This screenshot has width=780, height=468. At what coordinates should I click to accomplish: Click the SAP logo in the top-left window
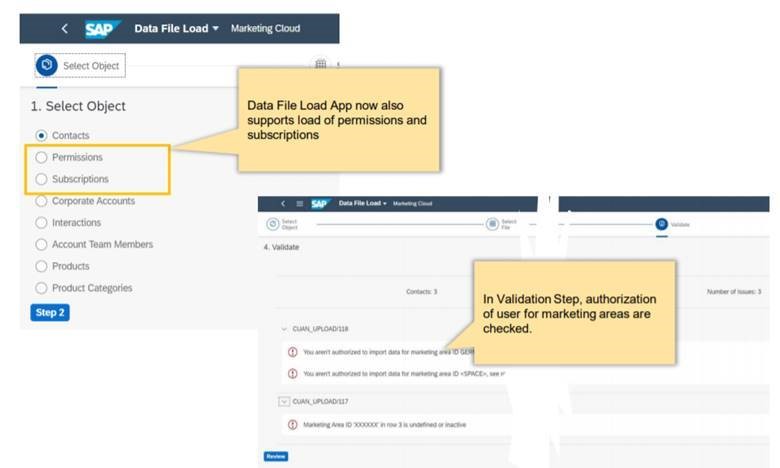point(102,29)
